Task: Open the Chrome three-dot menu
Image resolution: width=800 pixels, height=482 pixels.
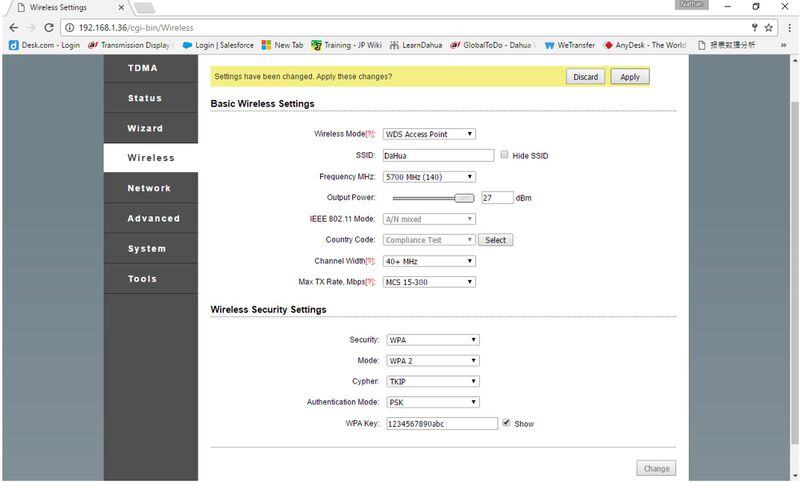Action: click(x=789, y=28)
